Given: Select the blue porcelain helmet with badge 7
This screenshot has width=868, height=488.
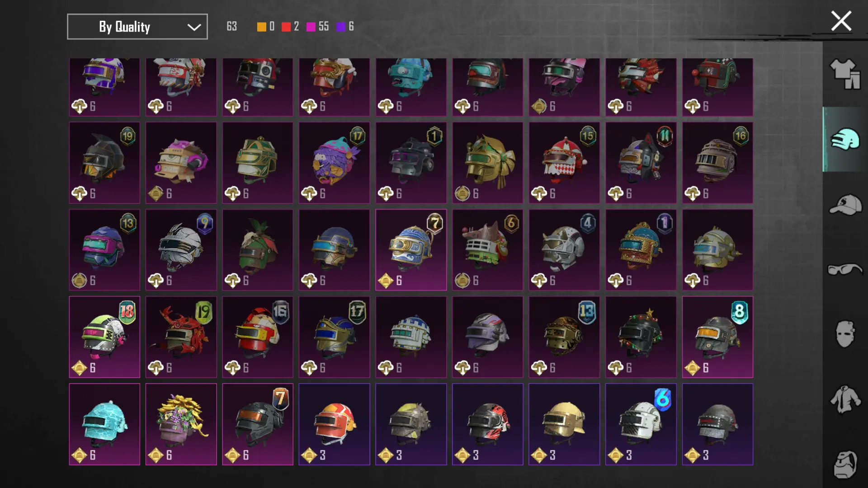Looking at the screenshot, I should (x=411, y=250).
